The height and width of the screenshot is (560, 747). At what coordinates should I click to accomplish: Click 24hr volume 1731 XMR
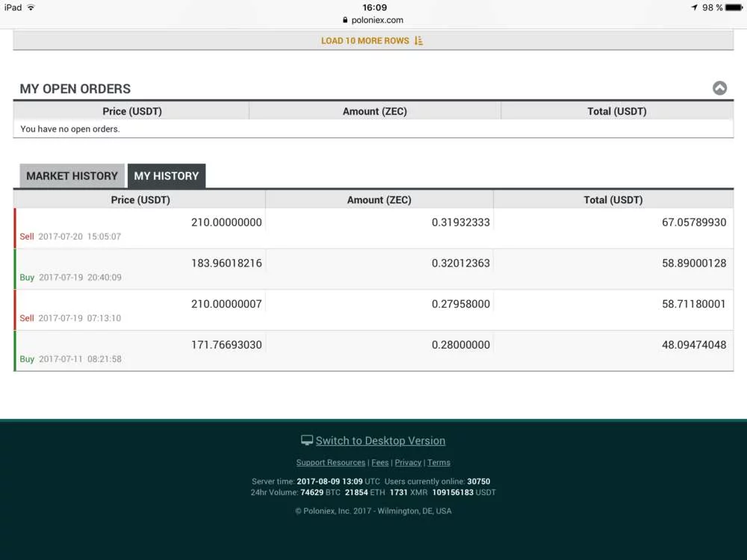click(409, 492)
